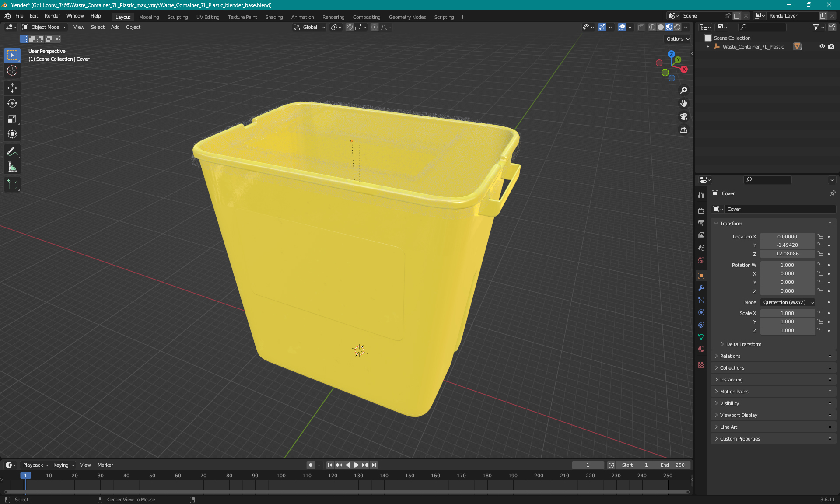Screen dimensions: 840x504
Task: Toggle show gizmo button
Action: [x=602, y=27]
